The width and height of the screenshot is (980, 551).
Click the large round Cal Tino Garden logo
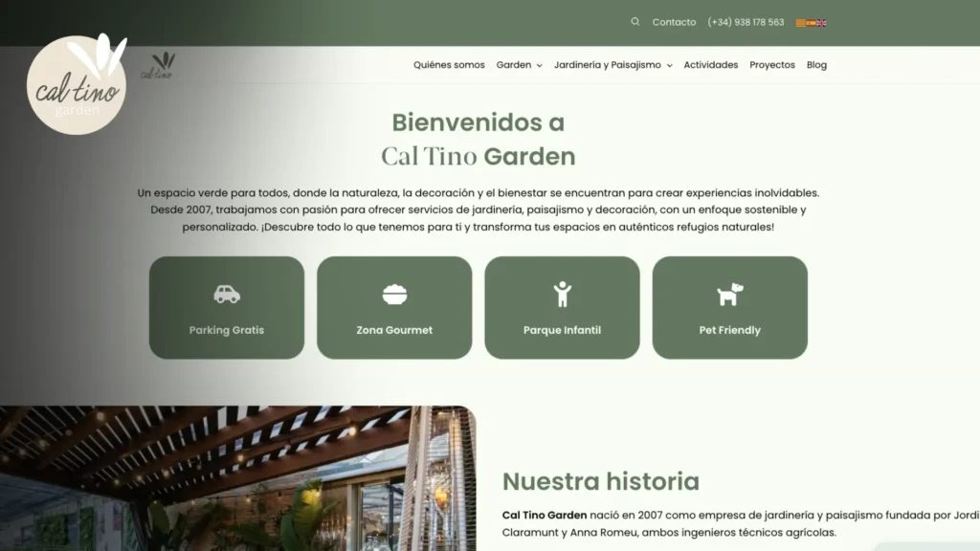[77, 84]
